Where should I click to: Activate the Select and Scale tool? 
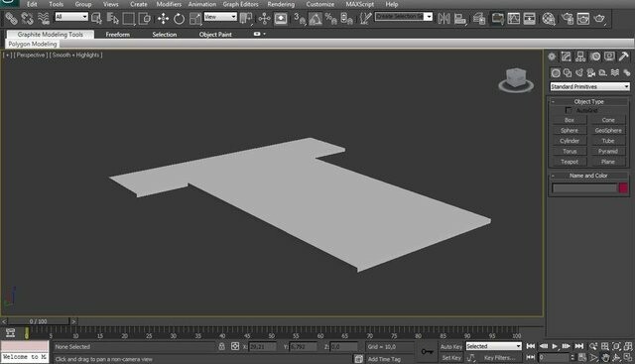[195, 18]
